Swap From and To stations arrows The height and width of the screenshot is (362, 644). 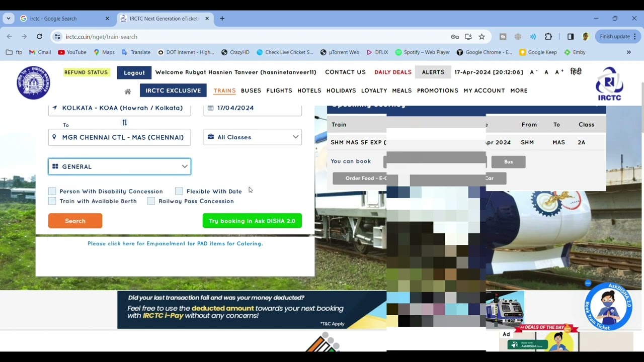pos(125,122)
